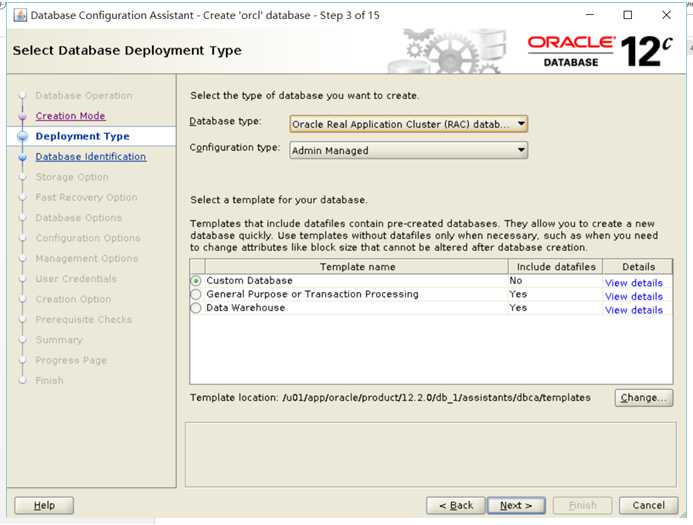
Task: Click the Template location path text
Action: click(x=436, y=398)
